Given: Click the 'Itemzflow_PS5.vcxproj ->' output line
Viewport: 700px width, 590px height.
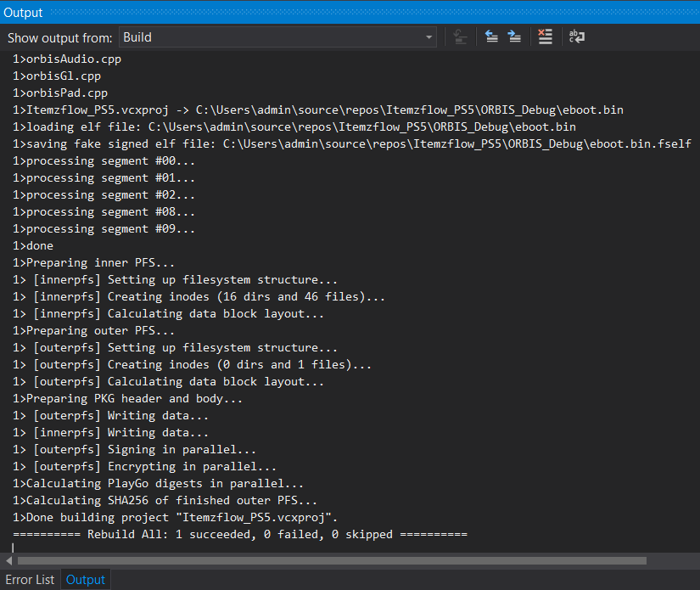Looking at the screenshot, I should [318, 110].
